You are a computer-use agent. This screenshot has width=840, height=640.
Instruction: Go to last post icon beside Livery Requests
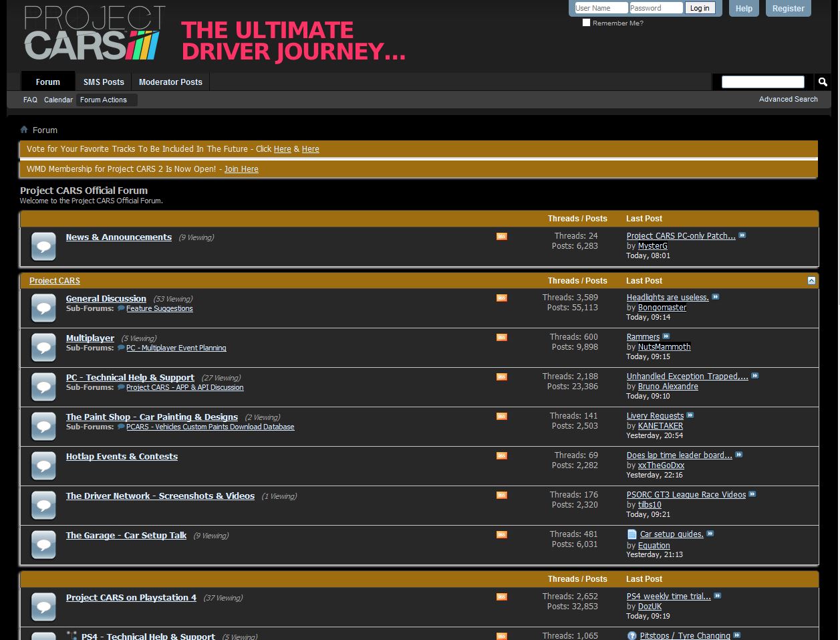tap(690, 415)
